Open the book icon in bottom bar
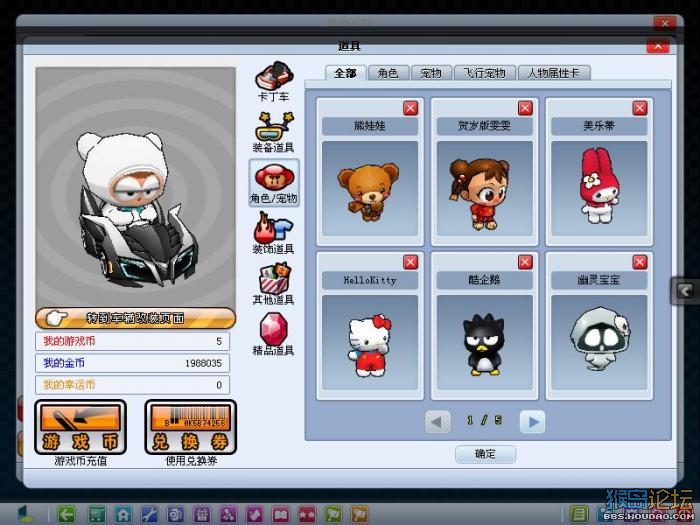Screen dimensions: 700x525 coord(281,515)
